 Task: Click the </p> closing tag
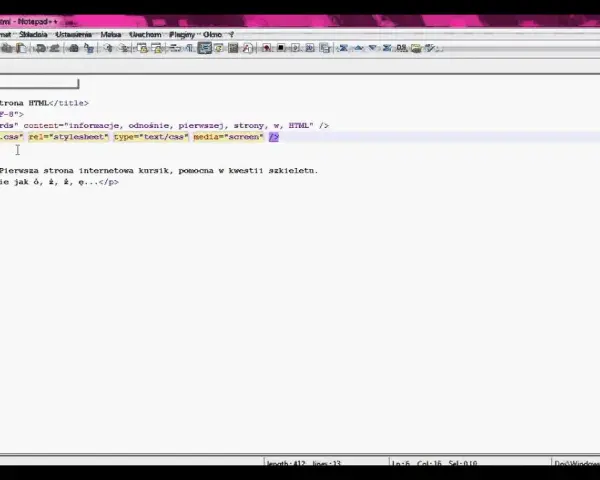click(x=109, y=182)
